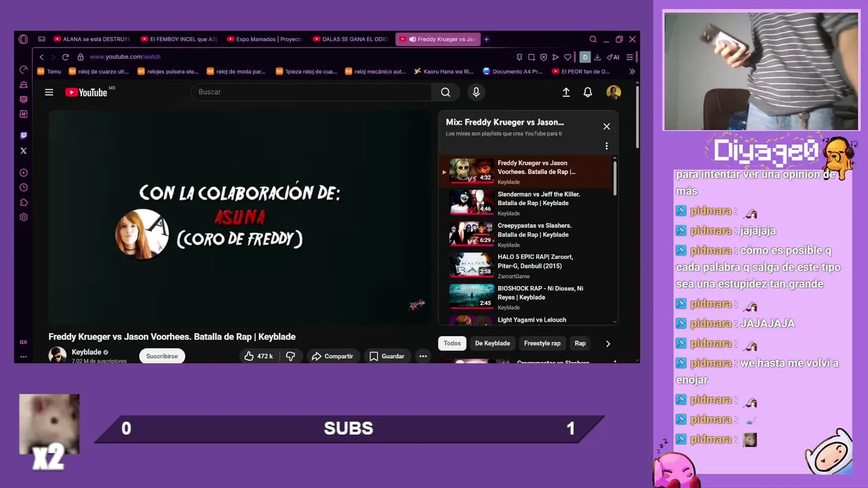Open Extensions cube icon in sidebar
The image size is (868, 488).
[24, 202]
